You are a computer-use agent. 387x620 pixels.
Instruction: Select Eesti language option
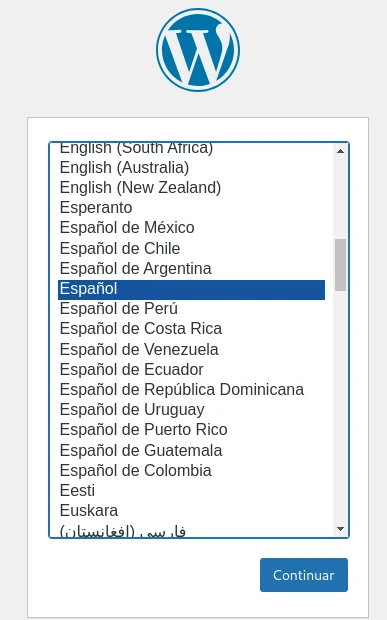(192, 491)
